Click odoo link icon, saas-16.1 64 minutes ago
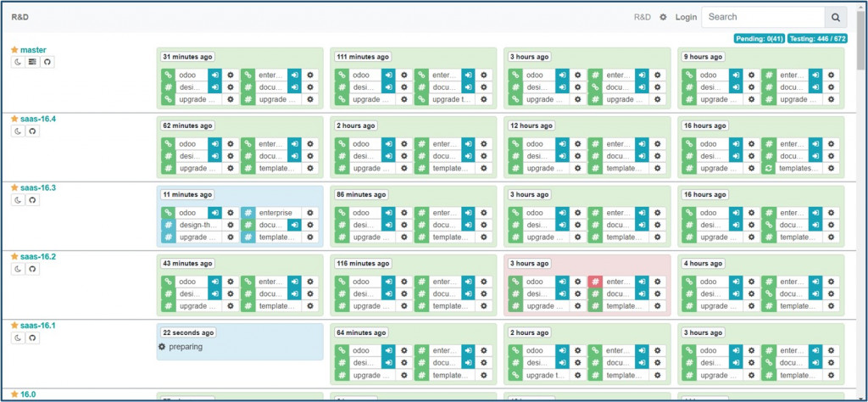 click(342, 350)
